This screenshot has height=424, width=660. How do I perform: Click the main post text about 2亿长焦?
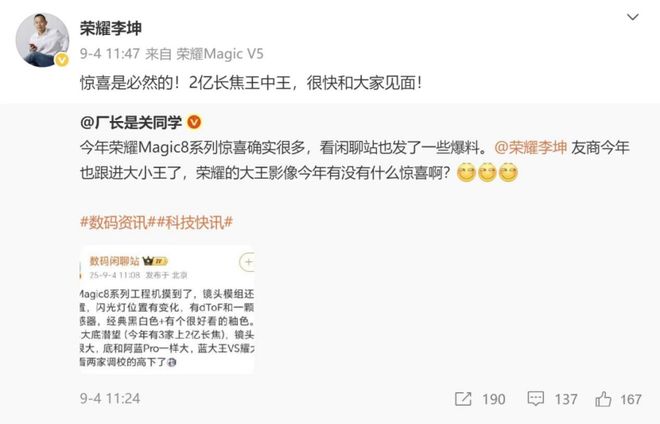pyautogui.click(x=251, y=83)
